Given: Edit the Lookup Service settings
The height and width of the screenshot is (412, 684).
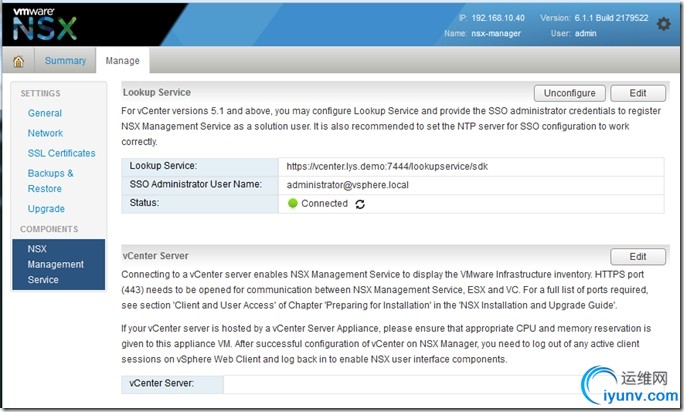Looking at the screenshot, I should [638, 93].
